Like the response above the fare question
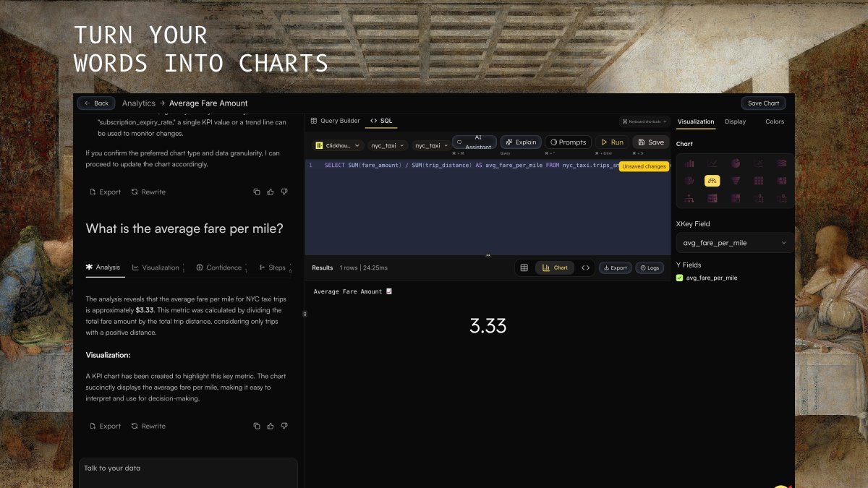Image resolution: width=868 pixels, height=488 pixels. [x=271, y=192]
